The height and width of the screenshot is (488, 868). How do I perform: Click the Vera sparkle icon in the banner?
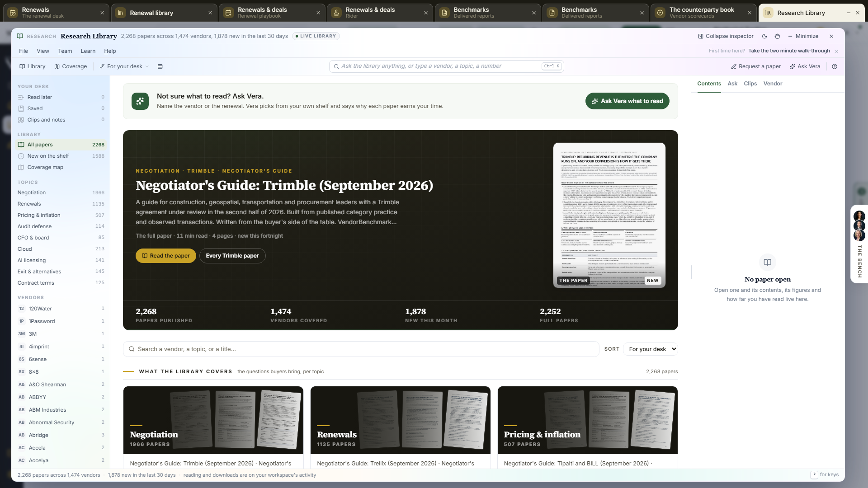point(140,101)
